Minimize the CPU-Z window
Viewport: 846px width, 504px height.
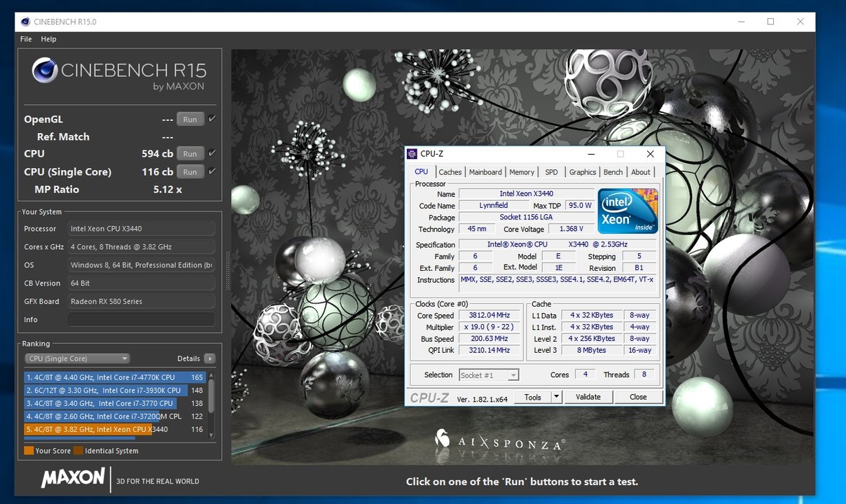tap(592, 154)
